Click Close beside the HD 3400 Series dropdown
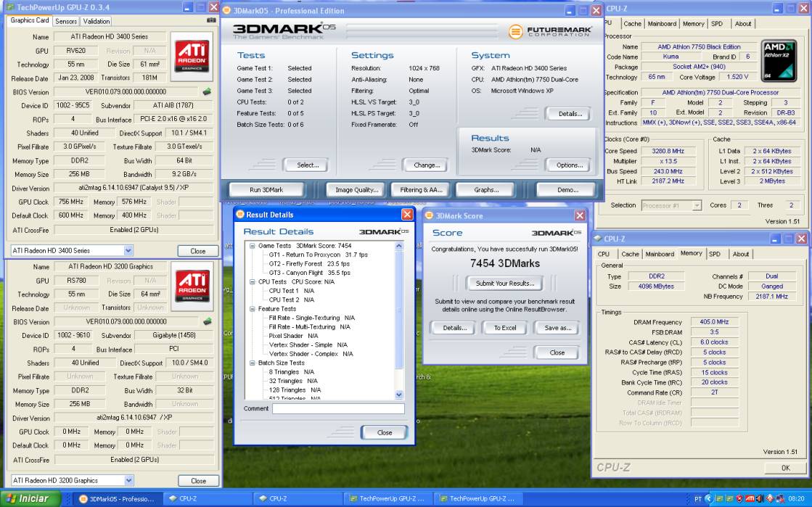The width and height of the screenshot is (812, 507). (198, 251)
